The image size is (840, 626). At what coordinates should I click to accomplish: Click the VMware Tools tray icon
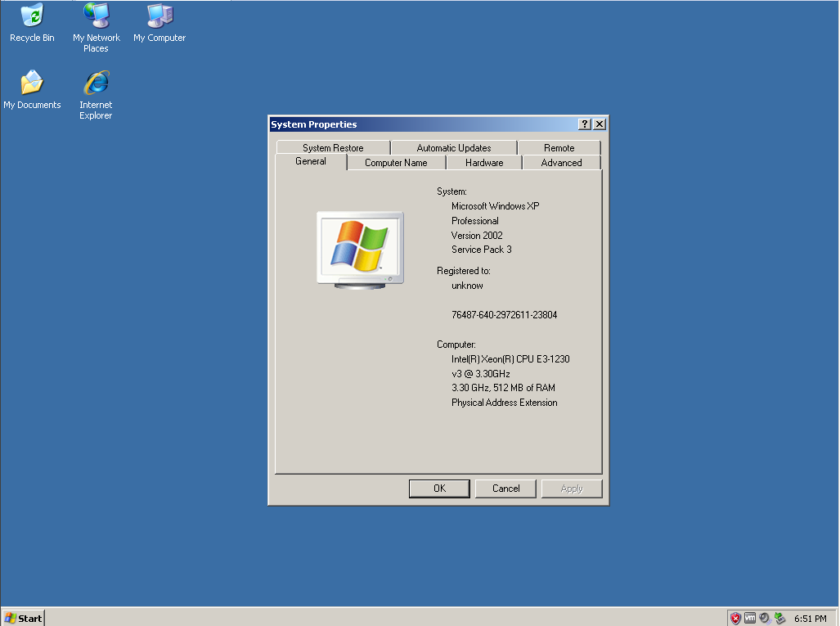[x=750, y=618]
